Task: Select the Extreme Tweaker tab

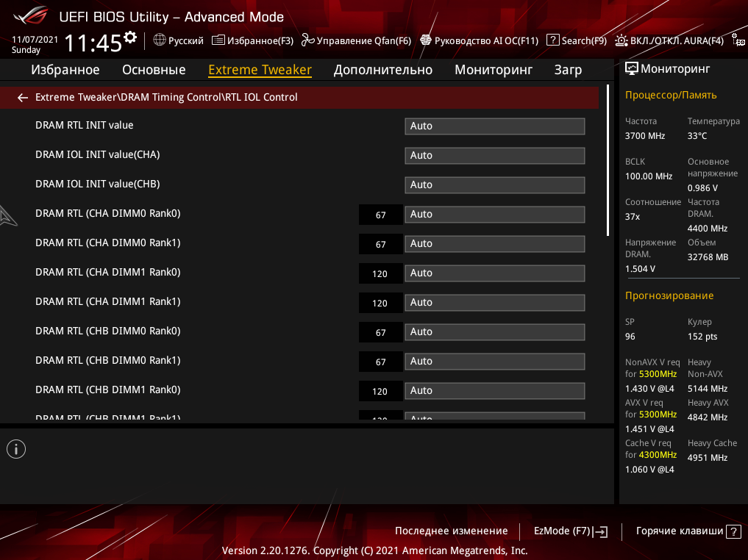Action: coord(260,70)
